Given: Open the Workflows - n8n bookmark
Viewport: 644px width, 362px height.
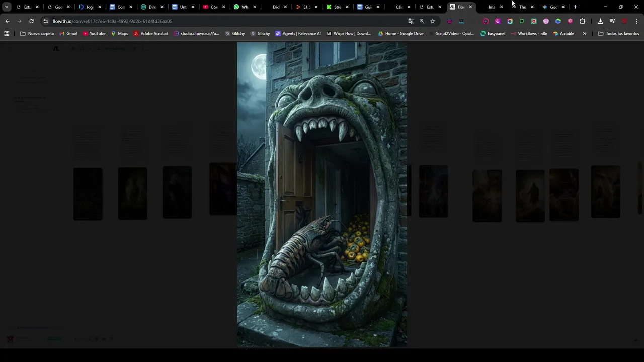Looking at the screenshot, I should pyautogui.click(x=529, y=34).
